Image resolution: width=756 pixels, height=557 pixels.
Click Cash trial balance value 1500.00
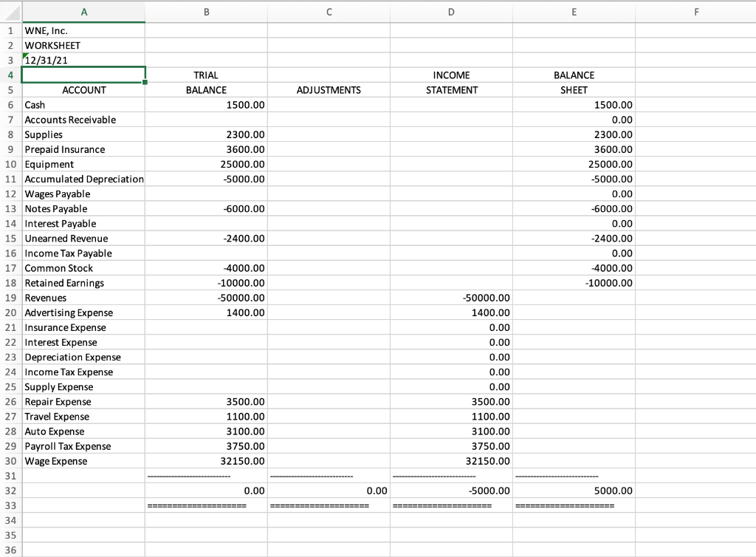(x=207, y=105)
